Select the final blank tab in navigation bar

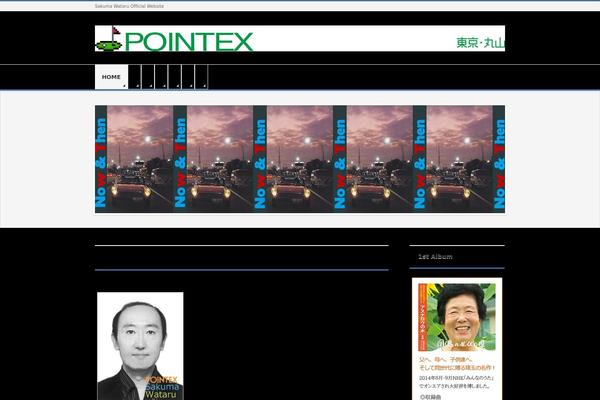pos(202,77)
